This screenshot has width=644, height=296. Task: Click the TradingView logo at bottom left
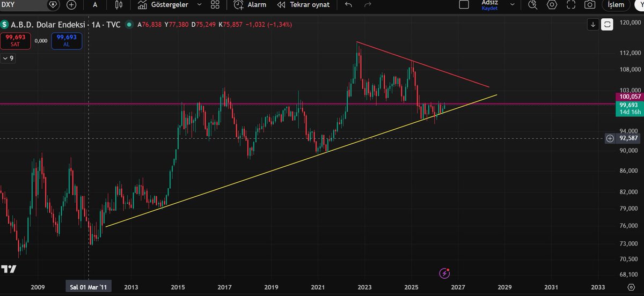pyautogui.click(x=9, y=269)
